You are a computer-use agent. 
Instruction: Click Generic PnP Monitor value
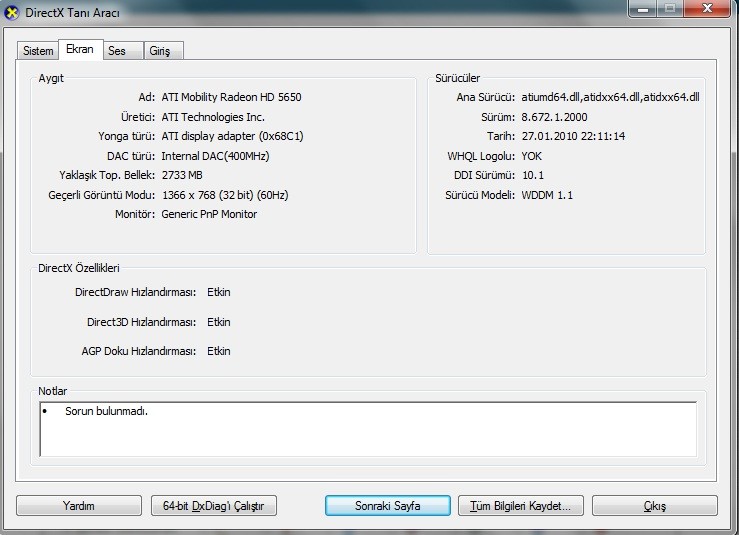point(209,214)
